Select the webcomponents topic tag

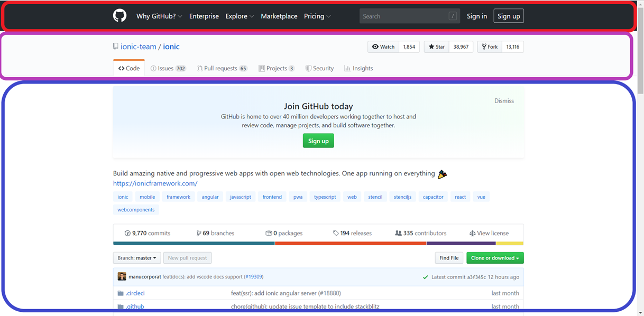136,210
